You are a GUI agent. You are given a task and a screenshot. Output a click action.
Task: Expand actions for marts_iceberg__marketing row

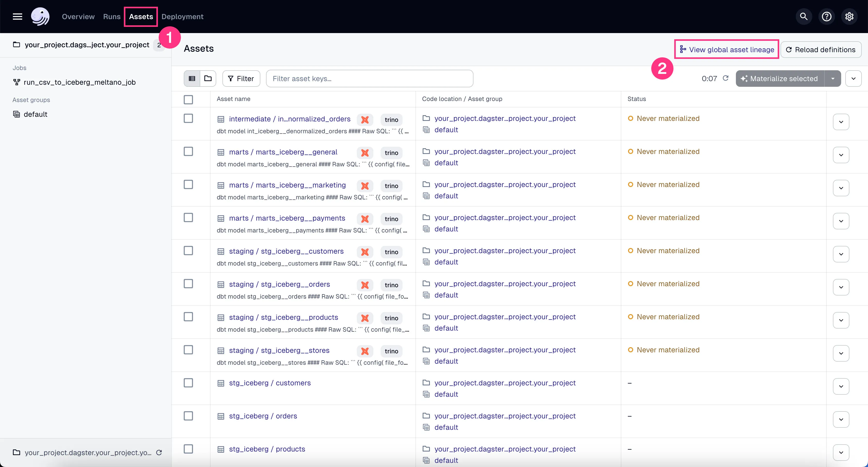[841, 188]
